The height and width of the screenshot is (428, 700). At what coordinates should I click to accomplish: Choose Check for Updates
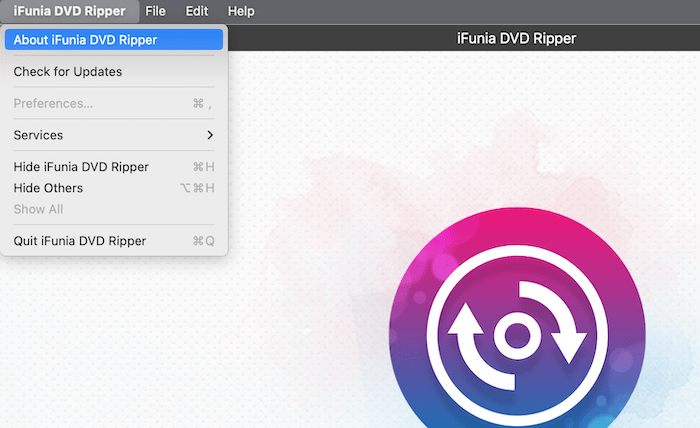tap(68, 72)
